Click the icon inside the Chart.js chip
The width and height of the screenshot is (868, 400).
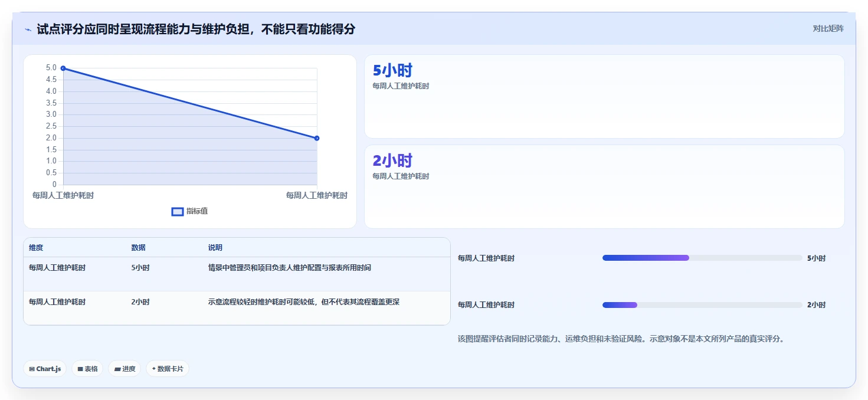(x=32, y=369)
